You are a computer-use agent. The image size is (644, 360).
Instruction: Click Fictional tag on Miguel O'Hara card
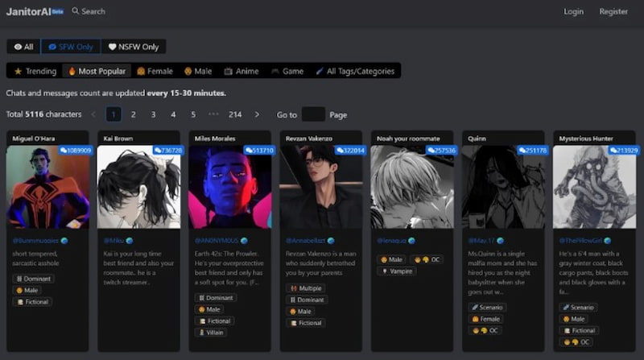(32, 302)
